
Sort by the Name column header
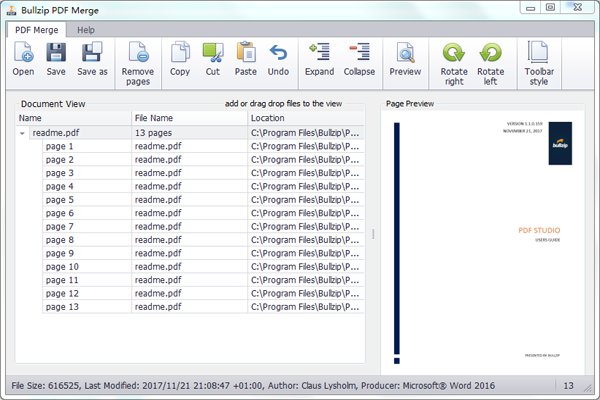click(73, 118)
